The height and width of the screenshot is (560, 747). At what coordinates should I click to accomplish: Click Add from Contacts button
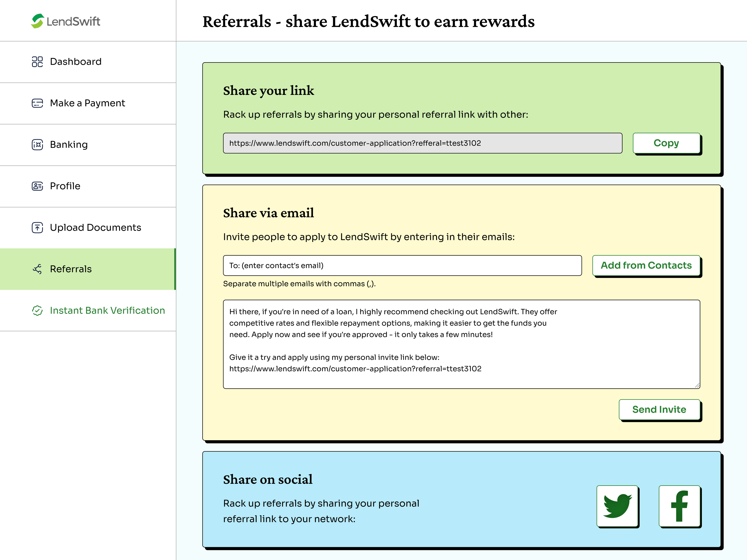point(646,265)
